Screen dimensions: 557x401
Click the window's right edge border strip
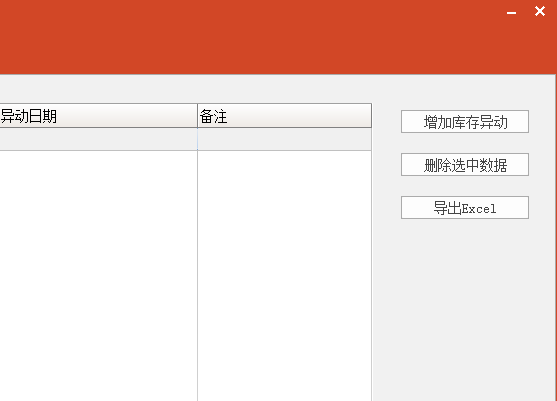coord(556,238)
